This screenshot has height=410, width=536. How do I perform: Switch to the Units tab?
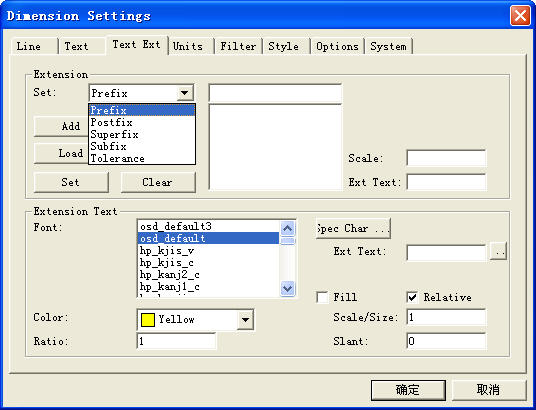click(x=188, y=46)
